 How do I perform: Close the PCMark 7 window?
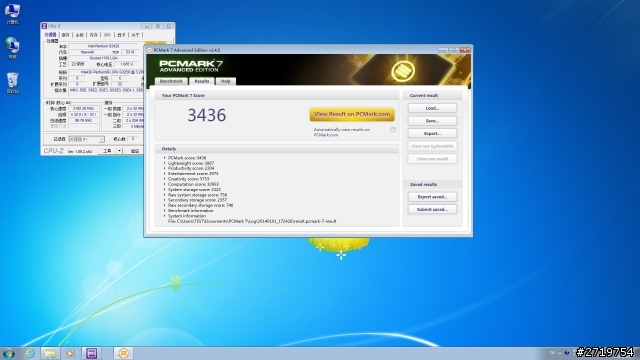tap(465, 50)
